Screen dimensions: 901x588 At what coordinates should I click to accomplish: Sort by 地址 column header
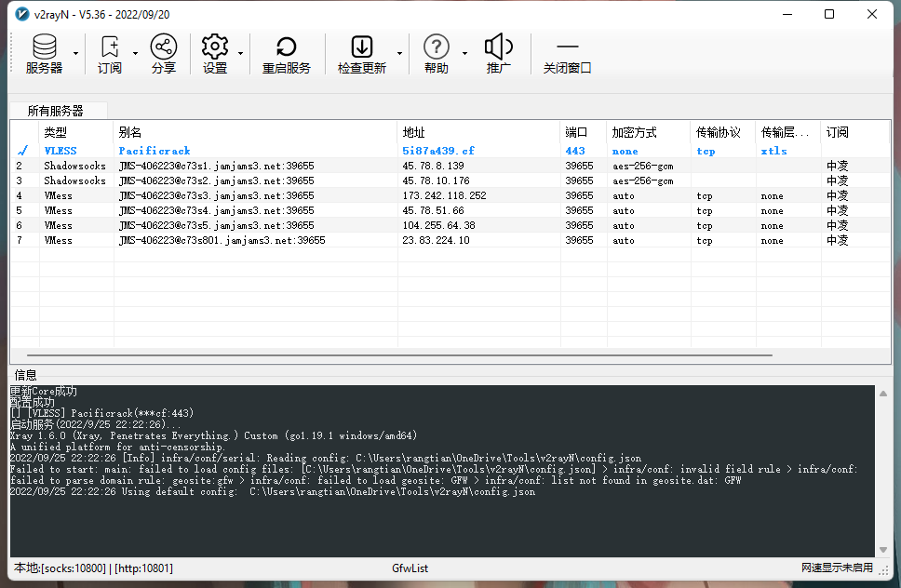click(x=478, y=133)
